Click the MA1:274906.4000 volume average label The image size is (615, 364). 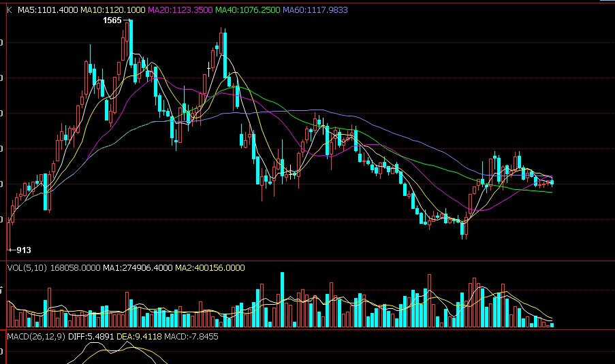(x=138, y=268)
